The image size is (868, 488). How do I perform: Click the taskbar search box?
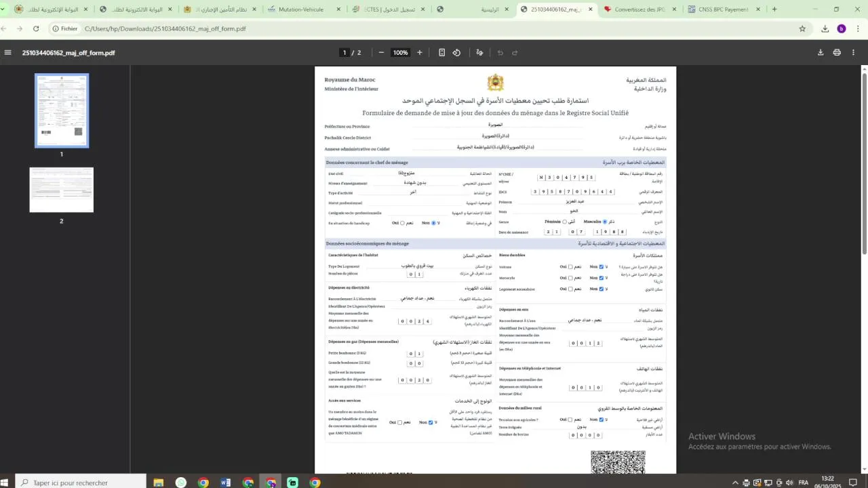pyautogui.click(x=80, y=483)
